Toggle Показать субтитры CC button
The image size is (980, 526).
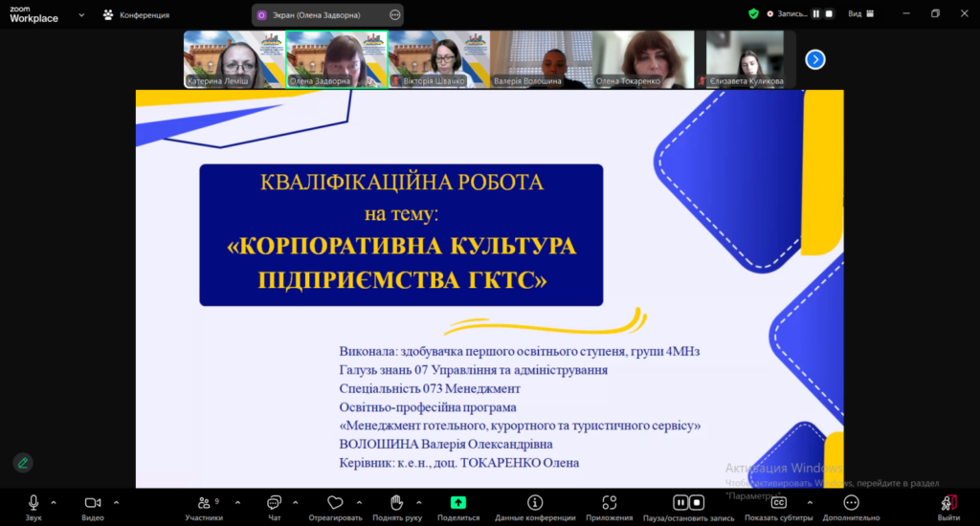point(779,507)
